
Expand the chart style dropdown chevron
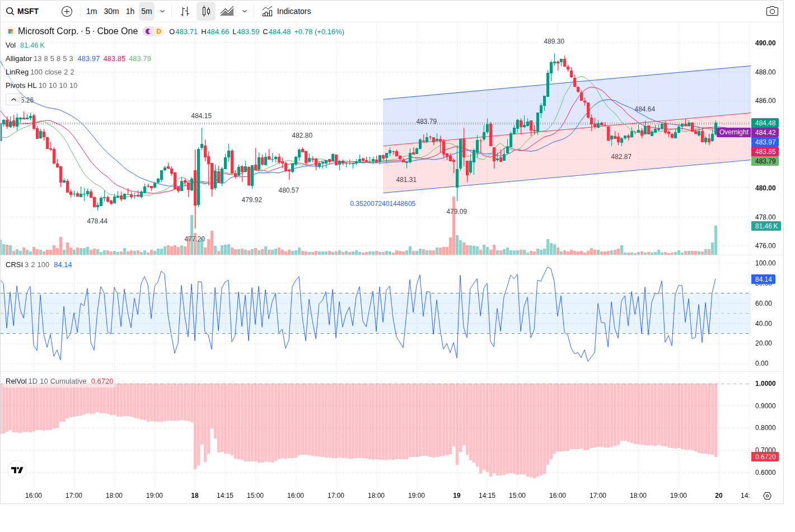click(245, 11)
